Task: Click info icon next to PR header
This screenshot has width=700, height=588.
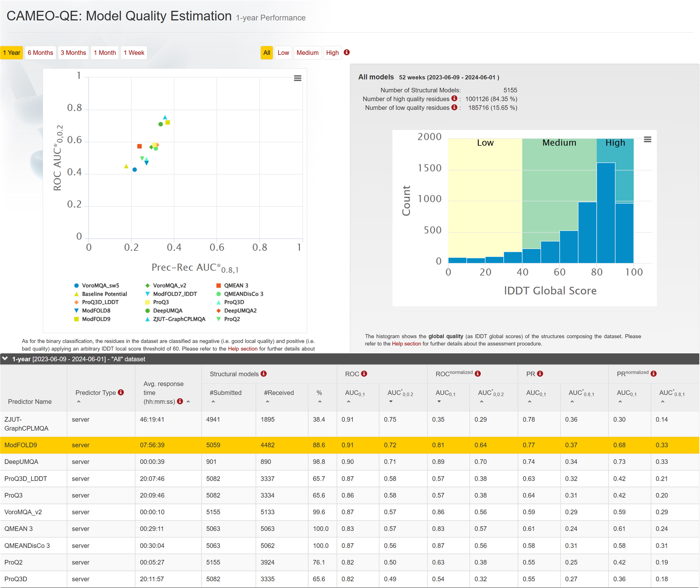Action: coord(540,374)
